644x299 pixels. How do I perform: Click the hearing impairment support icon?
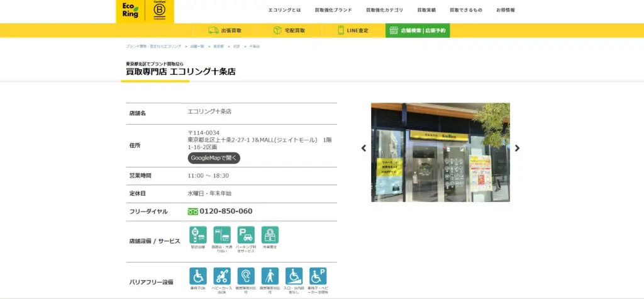click(x=246, y=276)
